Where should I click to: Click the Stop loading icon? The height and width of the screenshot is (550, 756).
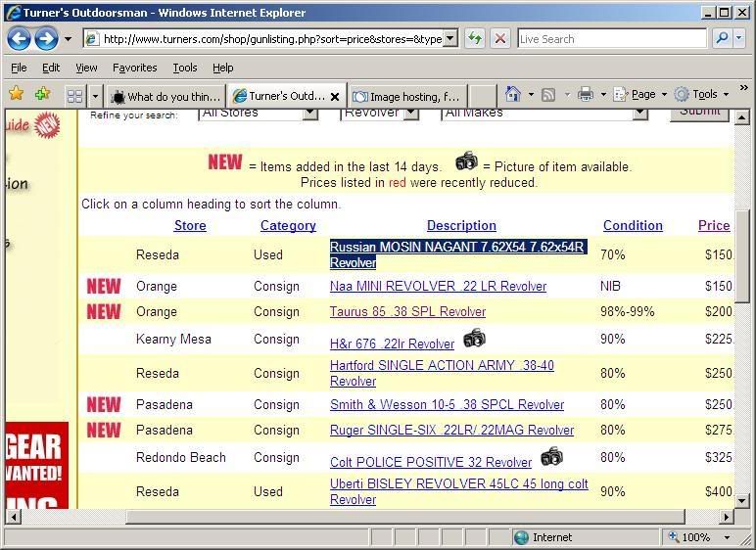point(499,39)
